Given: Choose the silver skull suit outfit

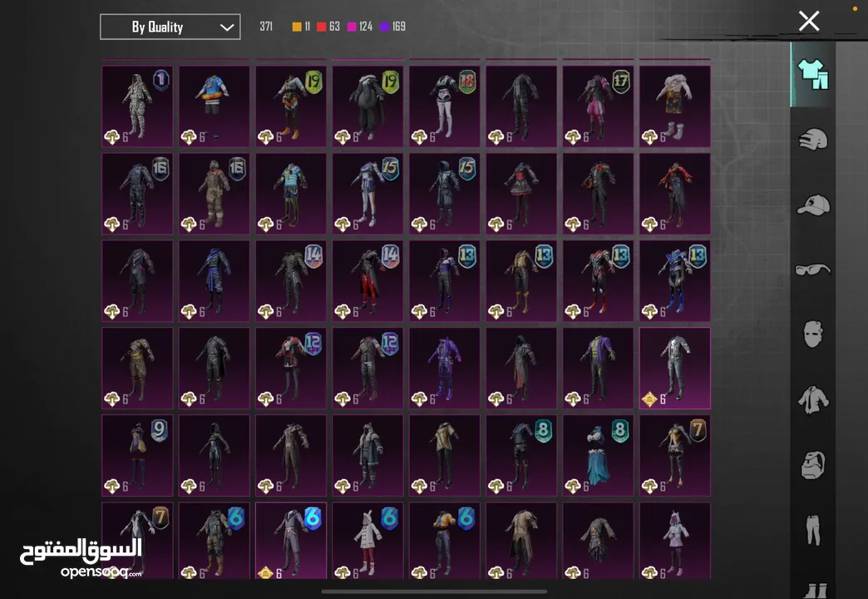Looking at the screenshot, I should click(675, 369).
